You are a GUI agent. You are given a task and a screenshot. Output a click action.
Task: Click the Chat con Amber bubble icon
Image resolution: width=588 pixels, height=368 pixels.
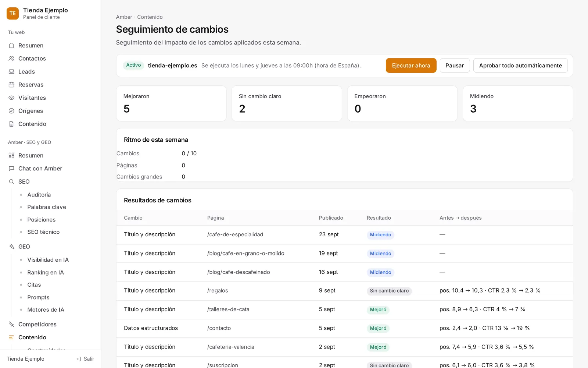11,168
